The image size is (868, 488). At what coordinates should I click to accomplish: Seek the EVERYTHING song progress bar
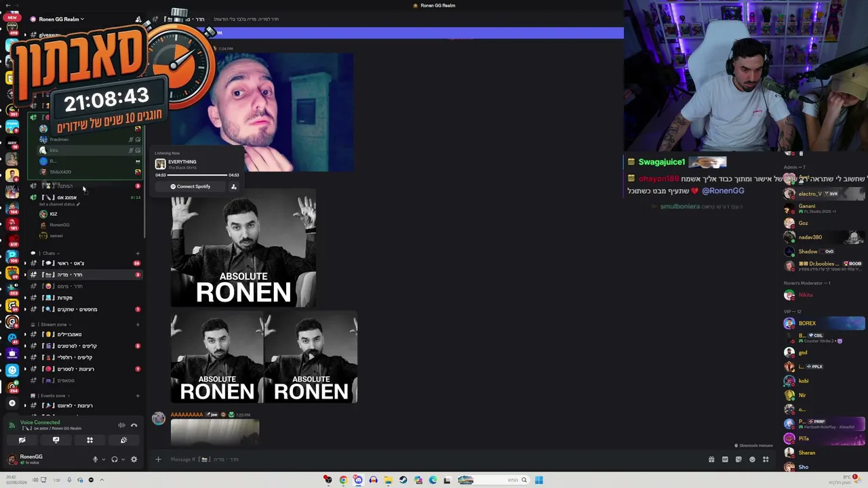[197, 175]
